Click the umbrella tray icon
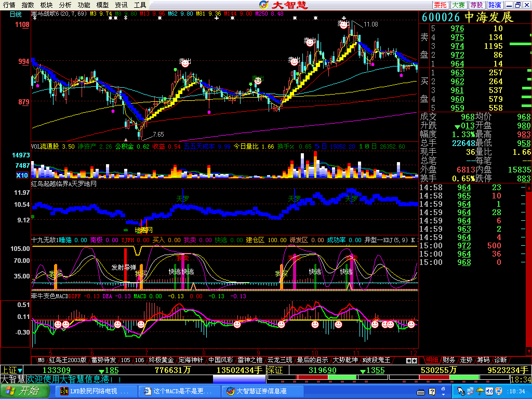The width and height of the screenshot is (532, 399). [x=480, y=391]
